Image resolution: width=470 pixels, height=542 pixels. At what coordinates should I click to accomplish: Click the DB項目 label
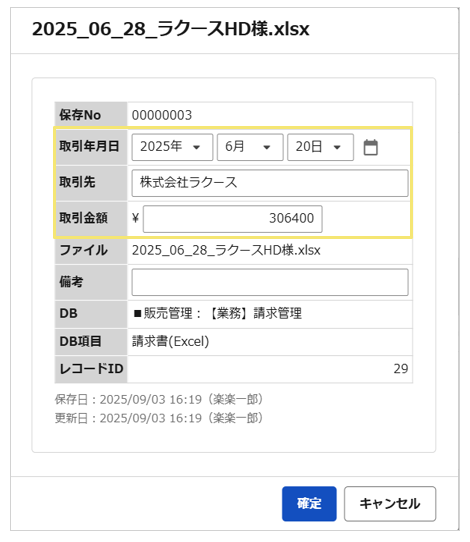pyautogui.click(x=80, y=342)
